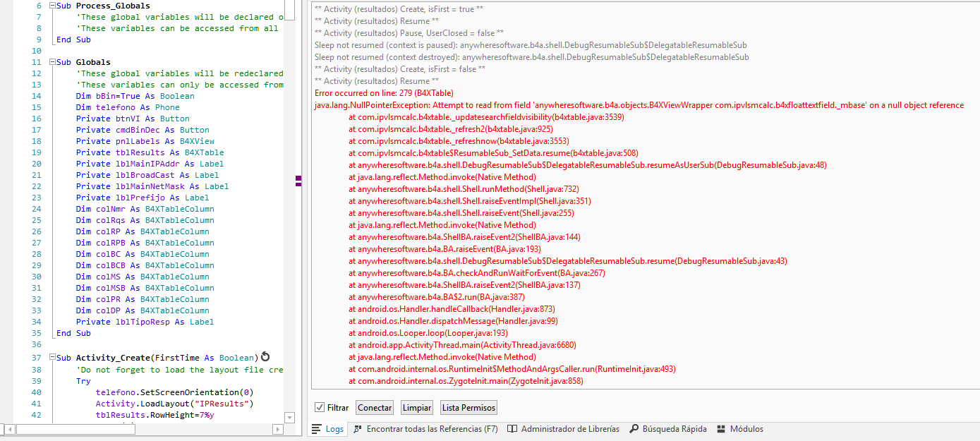Click the editor scroll-down arrow
The width and height of the screenshot is (980, 441).
point(289,418)
